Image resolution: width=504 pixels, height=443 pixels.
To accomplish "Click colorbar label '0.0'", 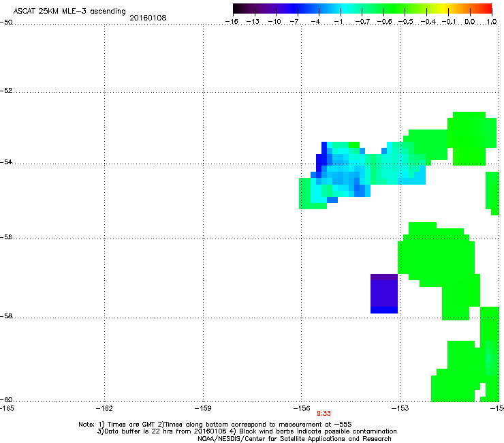I will click(470, 22).
